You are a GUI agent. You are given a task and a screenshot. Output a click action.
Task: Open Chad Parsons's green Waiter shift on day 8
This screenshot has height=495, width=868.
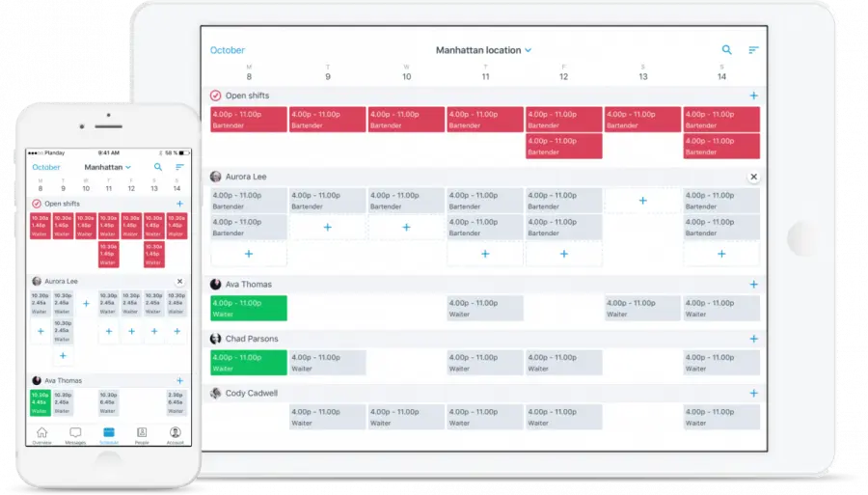249,363
